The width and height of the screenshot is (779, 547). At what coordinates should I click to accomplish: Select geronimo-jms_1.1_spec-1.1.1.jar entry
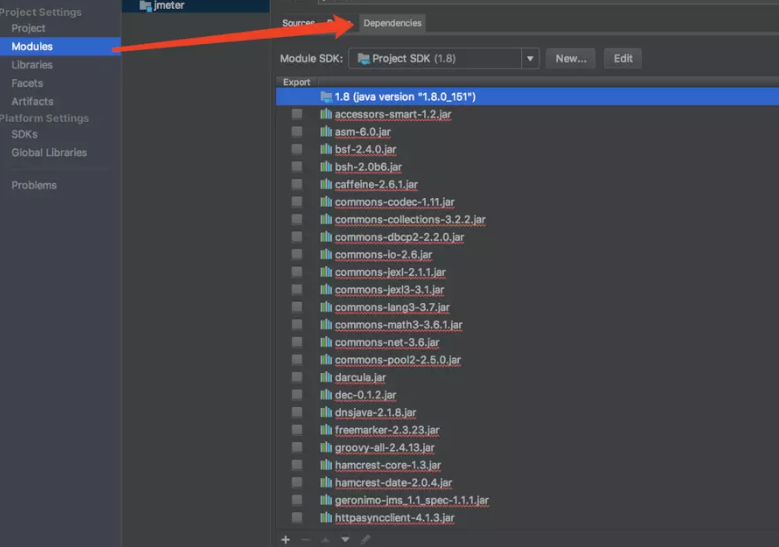[x=411, y=500]
